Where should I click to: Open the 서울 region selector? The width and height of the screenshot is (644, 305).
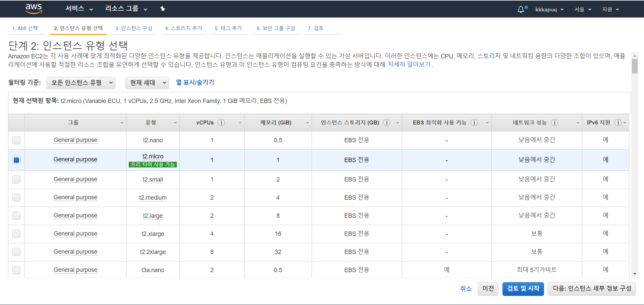click(583, 9)
